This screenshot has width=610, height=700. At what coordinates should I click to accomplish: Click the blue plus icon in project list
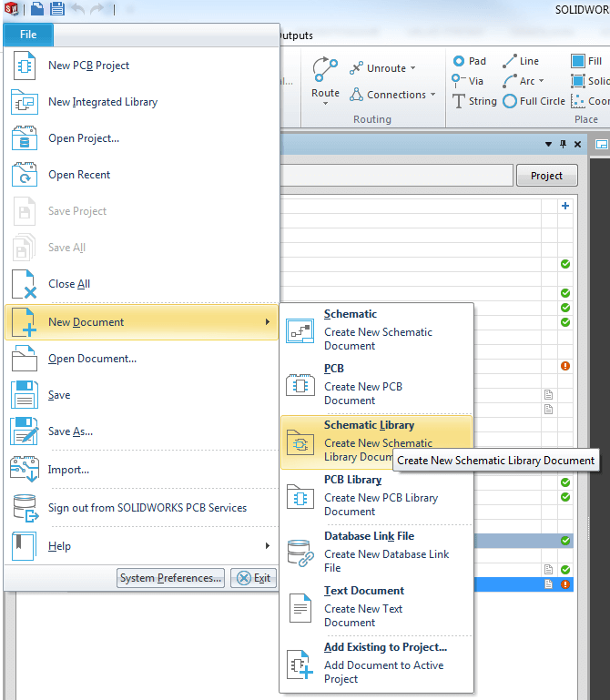pos(565,206)
